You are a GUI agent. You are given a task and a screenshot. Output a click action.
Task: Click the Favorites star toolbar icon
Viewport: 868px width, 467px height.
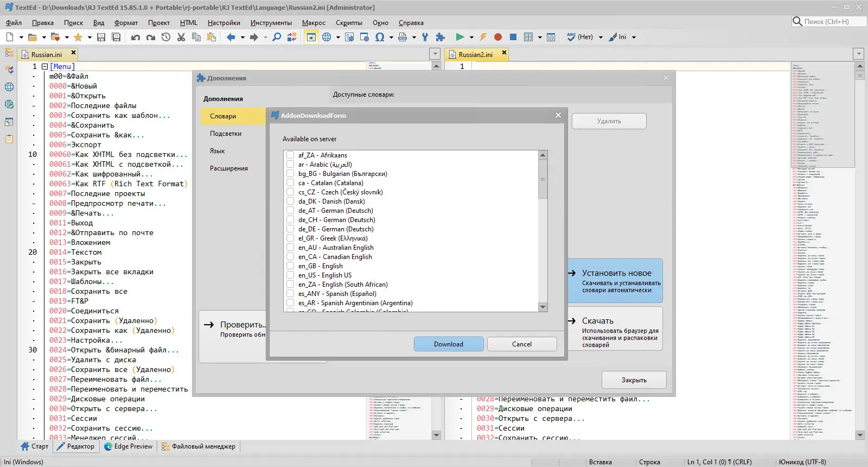tap(78, 37)
